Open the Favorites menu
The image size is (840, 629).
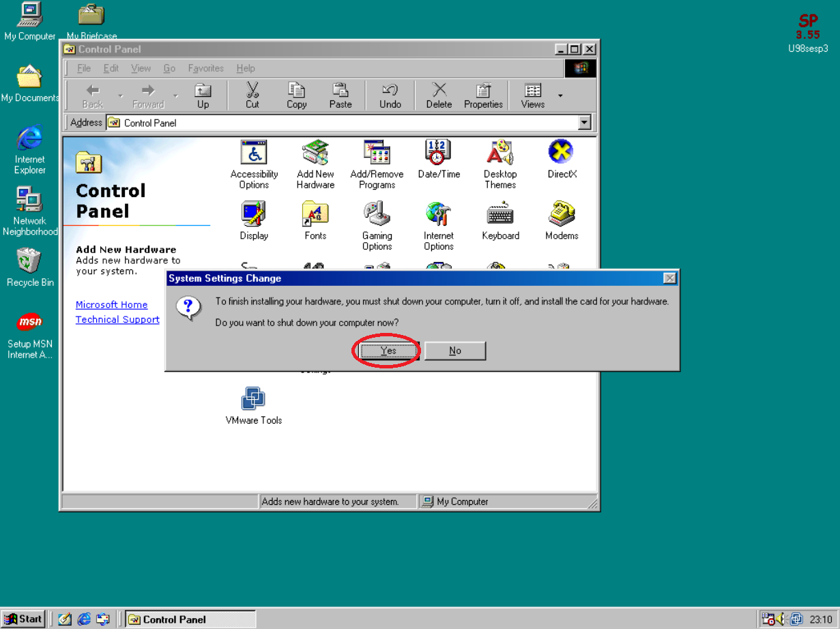tap(205, 68)
